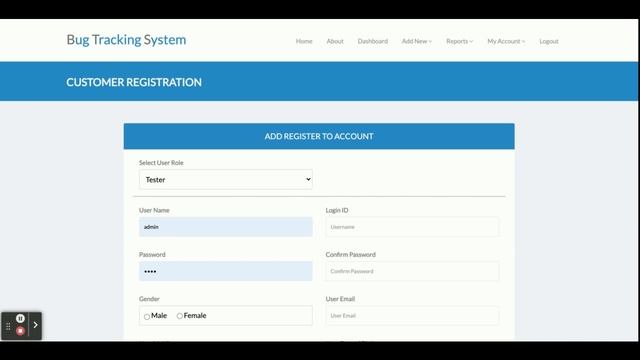Expand the Reports menu

(460, 41)
